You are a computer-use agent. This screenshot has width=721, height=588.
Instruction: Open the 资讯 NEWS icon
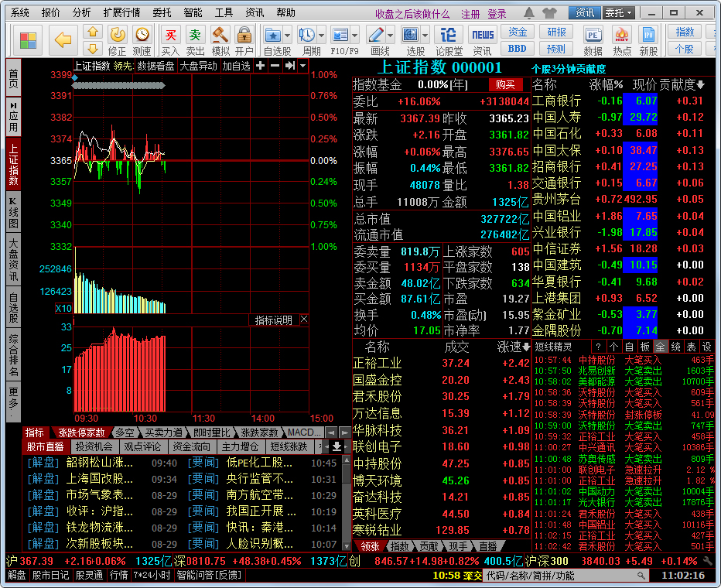coord(483,40)
